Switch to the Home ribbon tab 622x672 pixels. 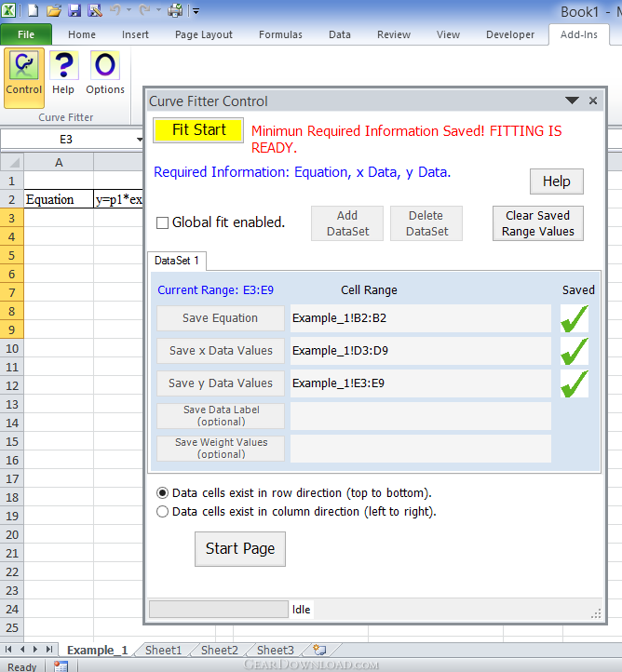(81, 34)
